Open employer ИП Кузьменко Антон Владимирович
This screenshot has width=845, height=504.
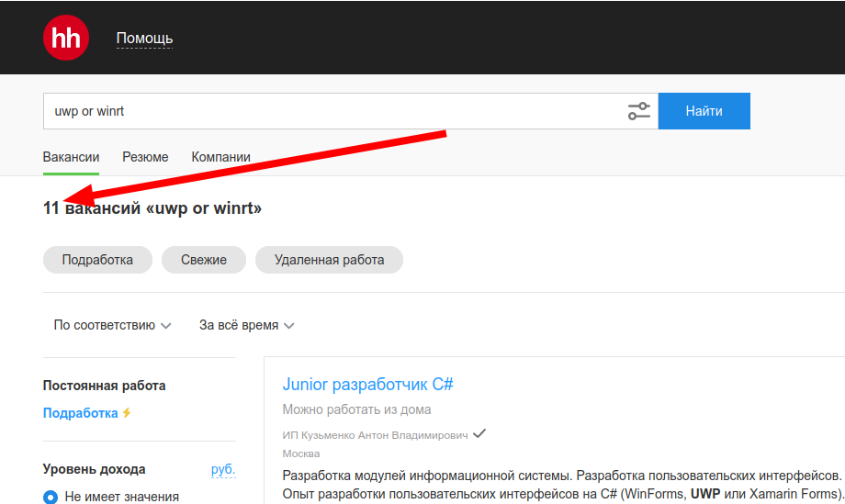click(375, 435)
